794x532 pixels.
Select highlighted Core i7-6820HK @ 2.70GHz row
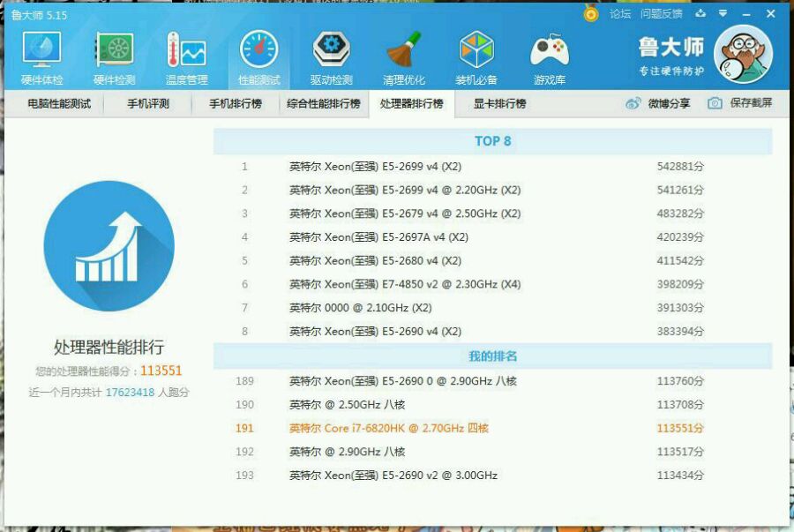(x=492, y=428)
